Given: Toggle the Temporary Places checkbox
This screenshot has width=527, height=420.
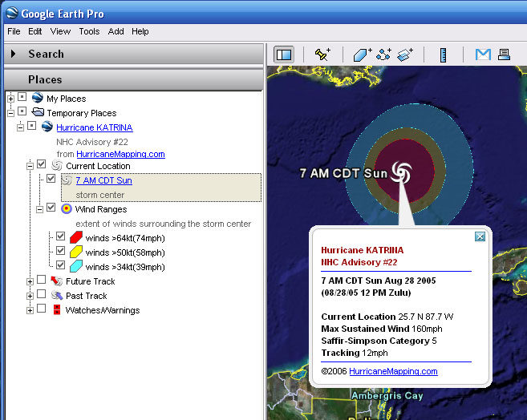Looking at the screenshot, I should 22,111.
